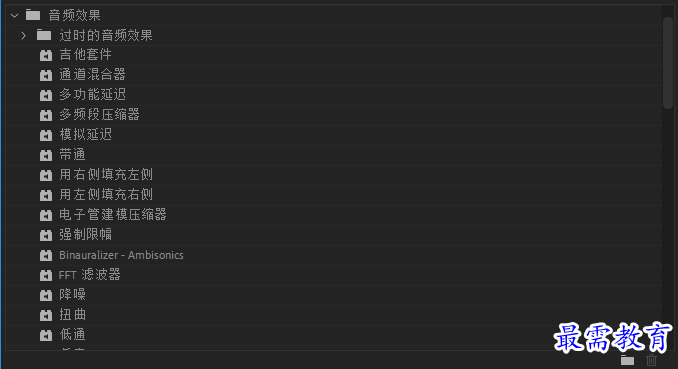Click the 音频效果 folder icon
The image size is (678, 369).
(33, 15)
